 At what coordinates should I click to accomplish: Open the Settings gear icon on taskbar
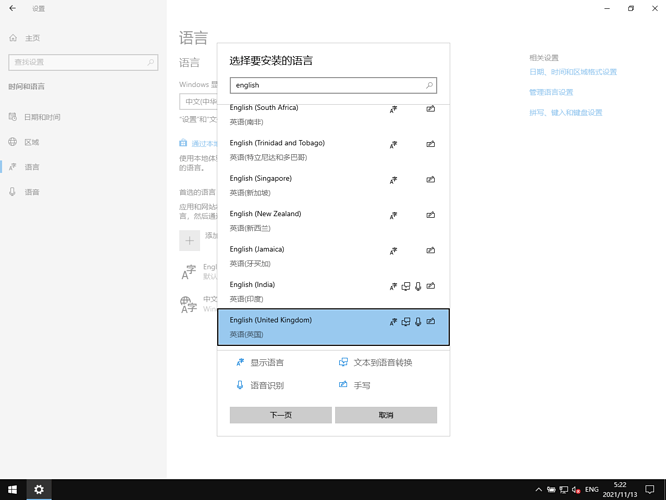(38, 490)
